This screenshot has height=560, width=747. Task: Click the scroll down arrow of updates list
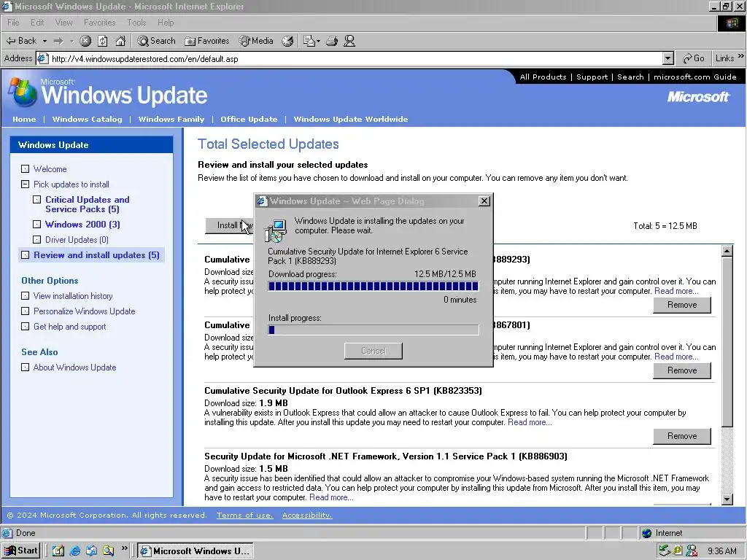pyautogui.click(x=727, y=499)
